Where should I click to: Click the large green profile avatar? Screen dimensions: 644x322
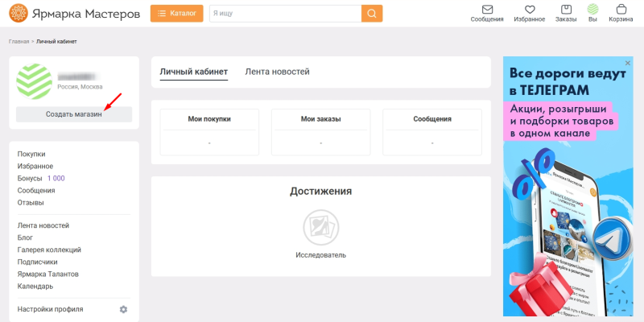(x=34, y=81)
